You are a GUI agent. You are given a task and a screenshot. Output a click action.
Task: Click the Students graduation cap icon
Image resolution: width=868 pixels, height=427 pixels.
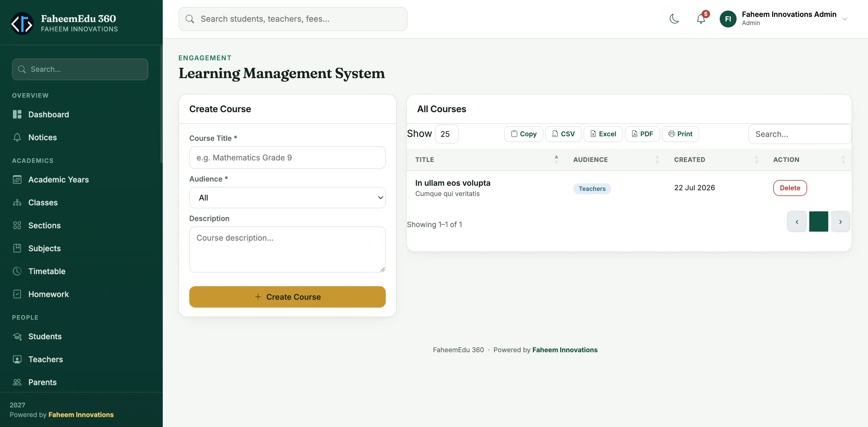(17, 336)
